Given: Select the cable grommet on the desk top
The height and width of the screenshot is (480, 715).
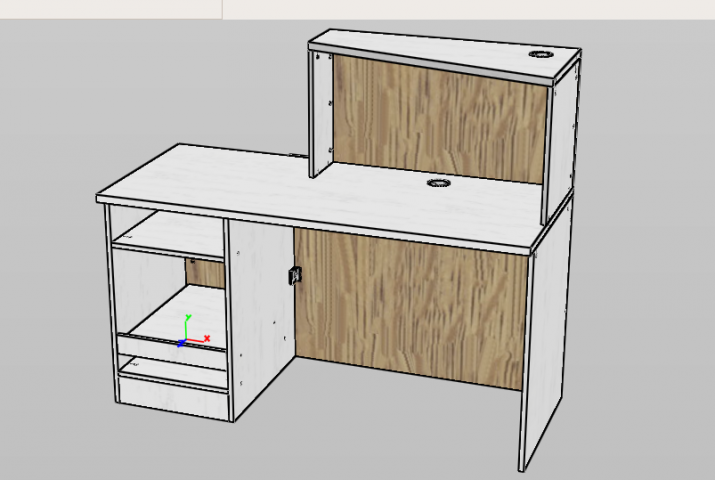Looking at the screenshot, I should pyautogui.click(x=439, y=183).
